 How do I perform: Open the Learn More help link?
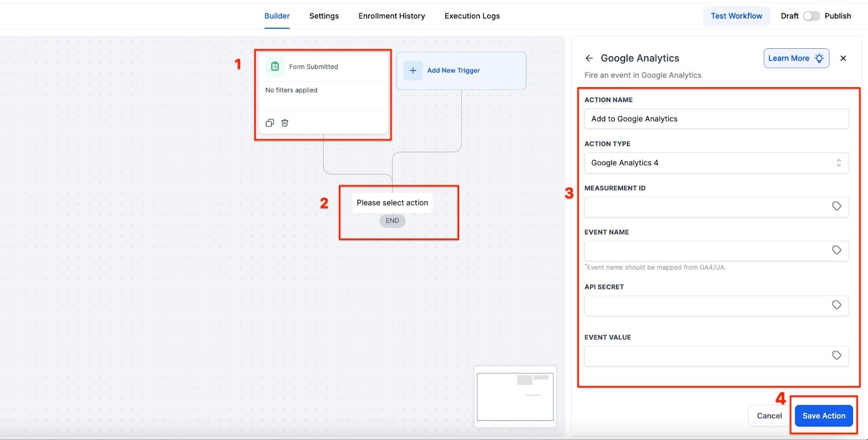pos(796,58)
